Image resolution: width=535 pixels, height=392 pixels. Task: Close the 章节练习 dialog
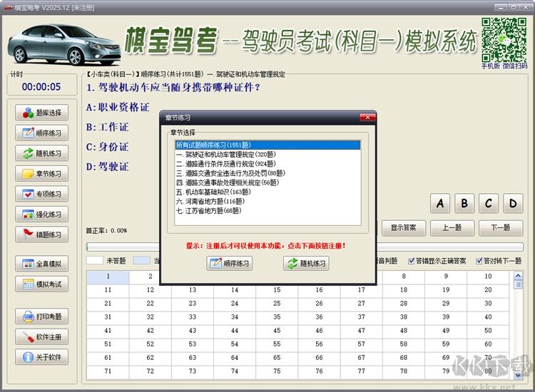[367, 118]
